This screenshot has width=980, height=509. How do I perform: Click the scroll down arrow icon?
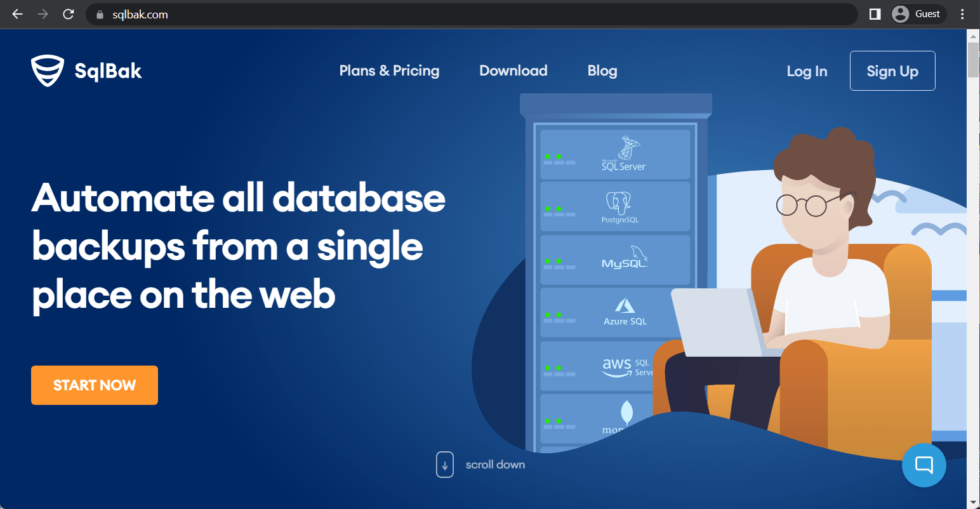(x=444, y=465)
